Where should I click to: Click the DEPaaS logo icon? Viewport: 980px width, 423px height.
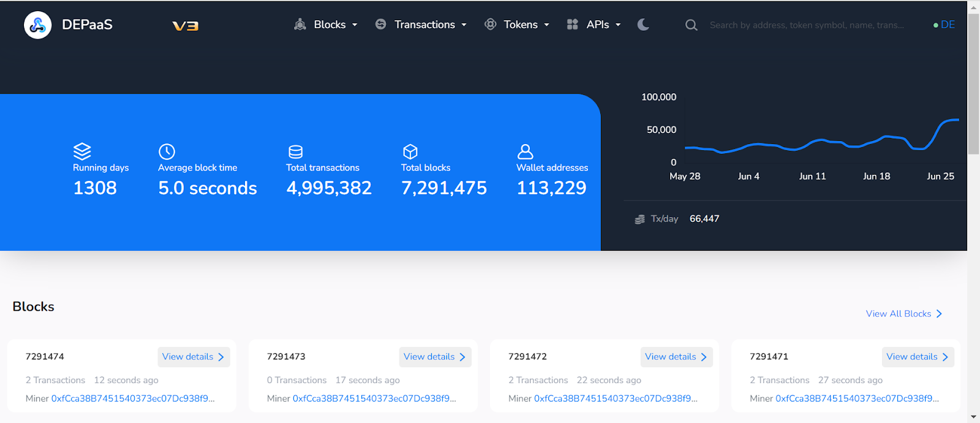tap(37, 25)
